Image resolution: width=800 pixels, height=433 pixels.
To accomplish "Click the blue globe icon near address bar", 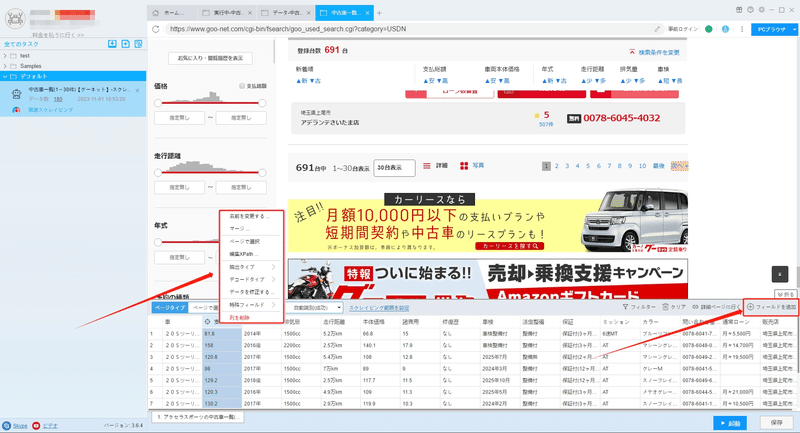I will pos(725,29).
